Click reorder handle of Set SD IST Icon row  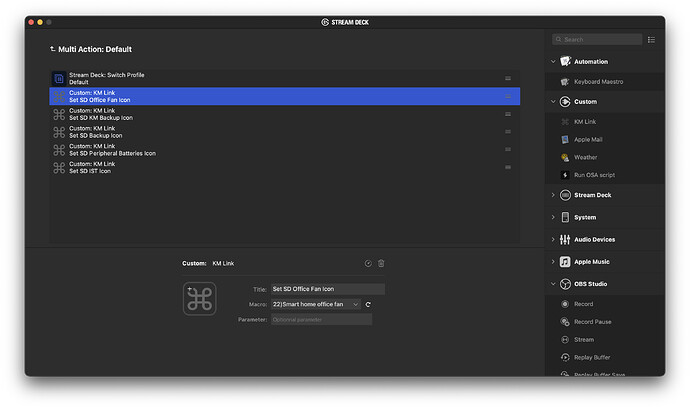pyautogui.click(x=508, y=167)
